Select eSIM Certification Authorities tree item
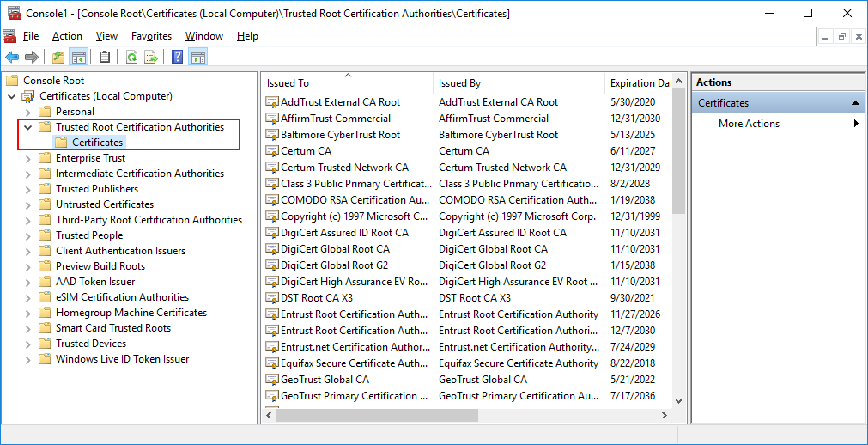The height and width of the screenshot is (445, 868). click(122, 297)
